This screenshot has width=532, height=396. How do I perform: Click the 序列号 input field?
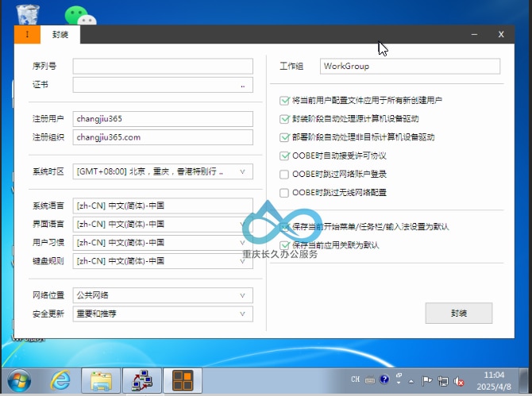point(163,66)
